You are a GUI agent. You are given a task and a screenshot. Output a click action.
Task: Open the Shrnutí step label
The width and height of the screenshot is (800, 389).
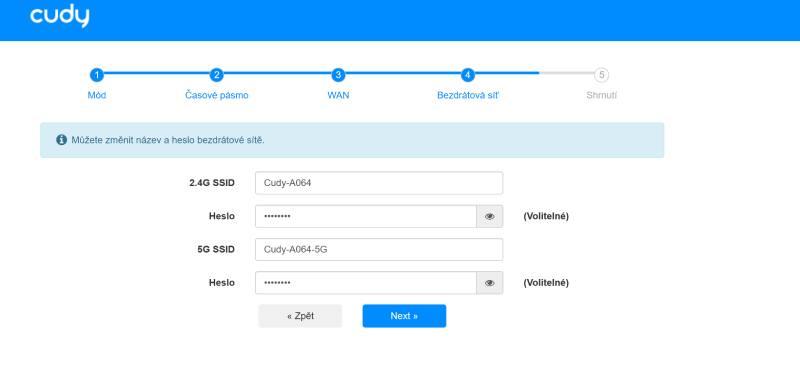pos(602,95)
